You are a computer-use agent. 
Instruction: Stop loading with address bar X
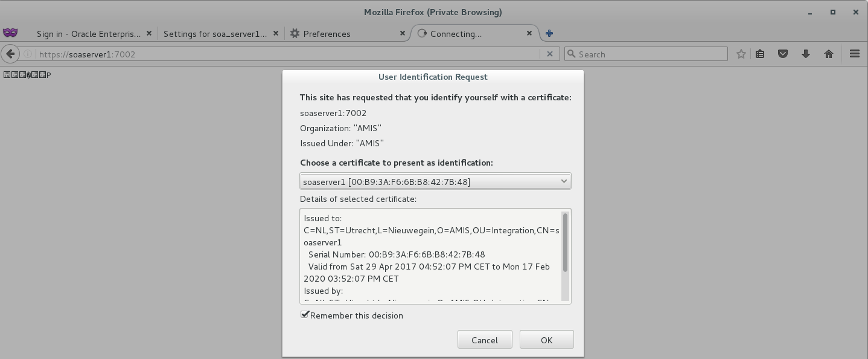(549, 54)
